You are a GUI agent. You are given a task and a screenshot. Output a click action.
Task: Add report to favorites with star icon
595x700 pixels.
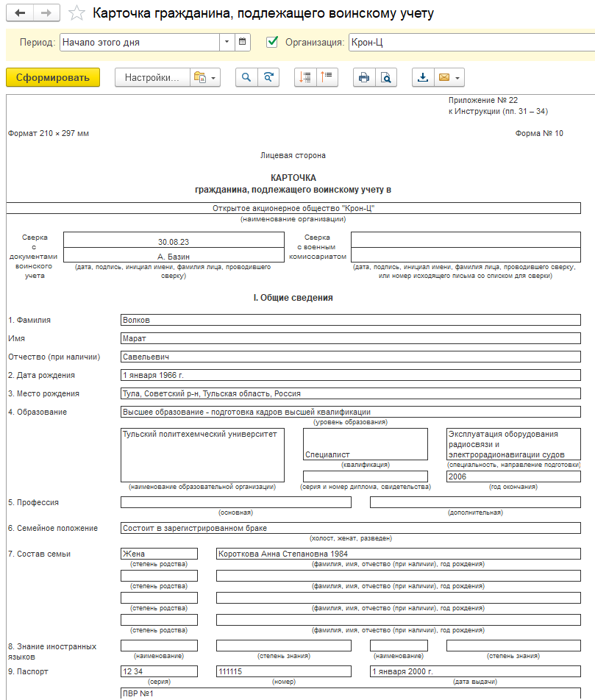[76, 13]
